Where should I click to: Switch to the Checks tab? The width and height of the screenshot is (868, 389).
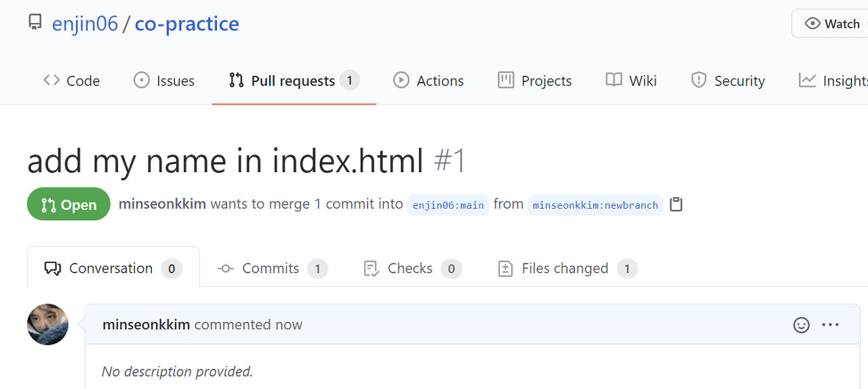(x=413, y=268)
